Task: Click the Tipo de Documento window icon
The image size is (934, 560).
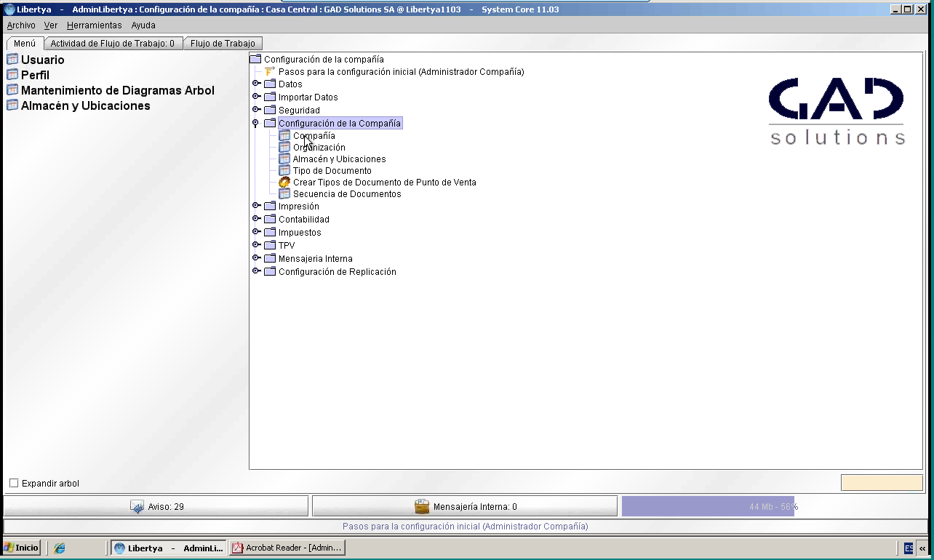Action: (x=284, y=170)
